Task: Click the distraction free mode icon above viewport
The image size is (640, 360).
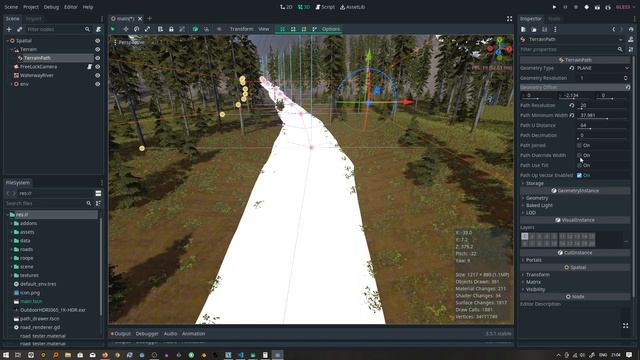Action: tap(509, 19)
